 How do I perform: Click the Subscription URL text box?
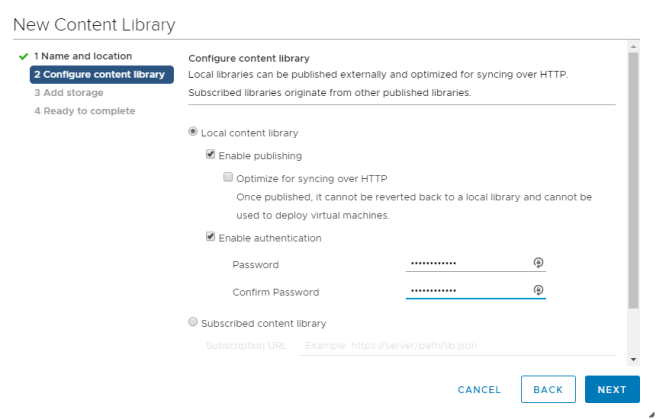(456, 345)
